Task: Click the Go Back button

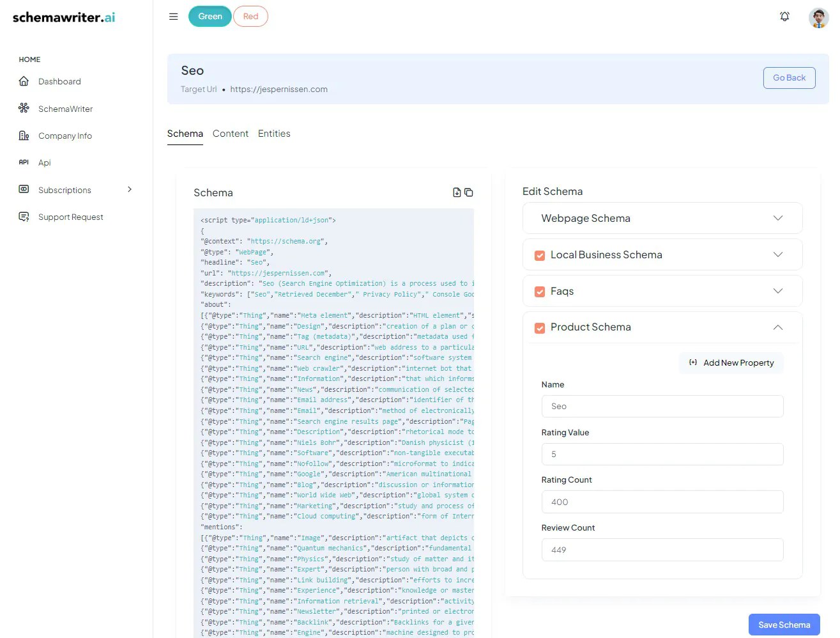Action: click(x=789, y=78)
